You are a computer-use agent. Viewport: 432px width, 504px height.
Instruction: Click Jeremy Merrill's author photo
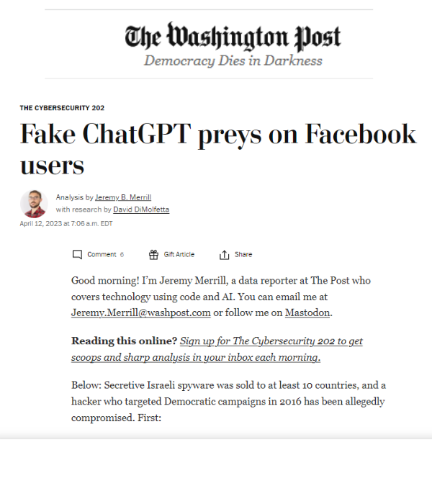pos(34,204)
